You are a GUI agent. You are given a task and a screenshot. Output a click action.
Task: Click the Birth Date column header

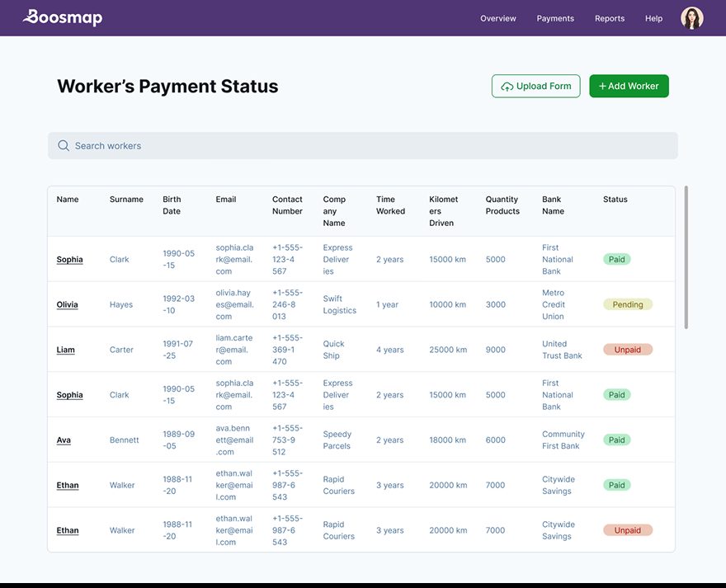click(172, 205)
